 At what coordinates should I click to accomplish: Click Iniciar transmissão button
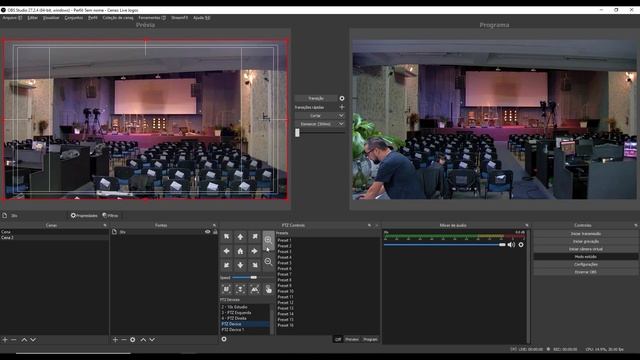(x=586, y=234)
